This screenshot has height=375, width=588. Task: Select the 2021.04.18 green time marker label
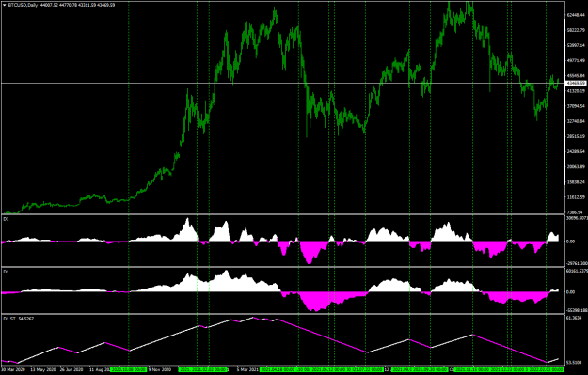278,369
